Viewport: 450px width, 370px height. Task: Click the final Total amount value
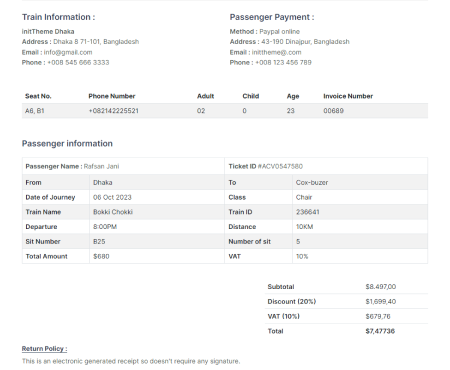pos(380,331)
